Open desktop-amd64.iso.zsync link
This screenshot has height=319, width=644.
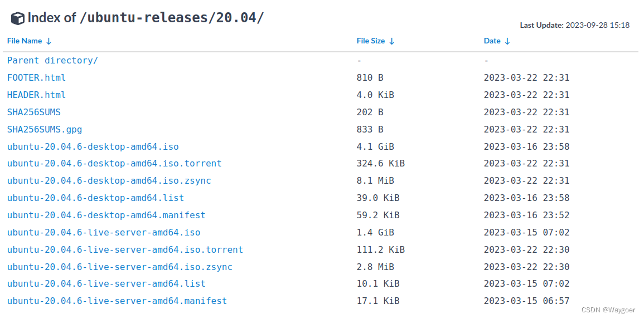[109, 180]
